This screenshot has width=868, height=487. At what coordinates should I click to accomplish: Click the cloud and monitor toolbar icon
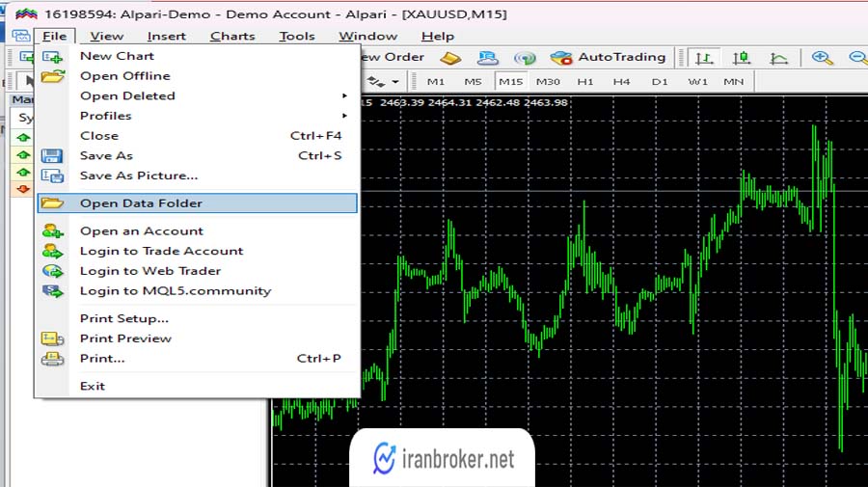[487, 58]
